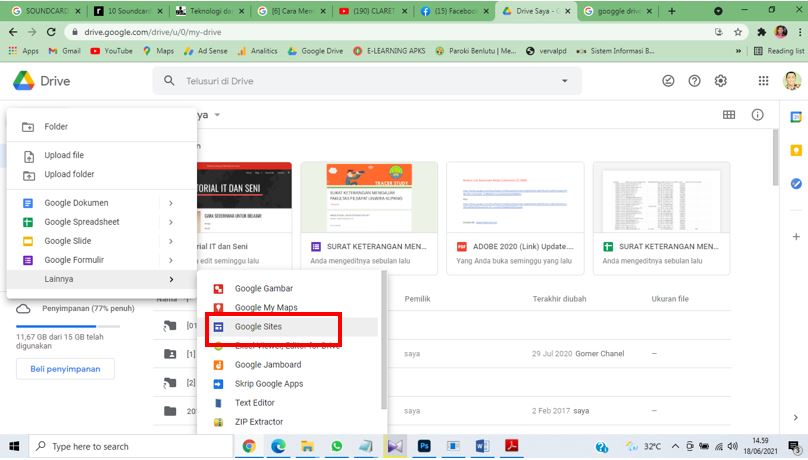Expand the Google Dokumen submenu arrow
The height and width of the screenshot is (460, 808).
coord(171,203)
